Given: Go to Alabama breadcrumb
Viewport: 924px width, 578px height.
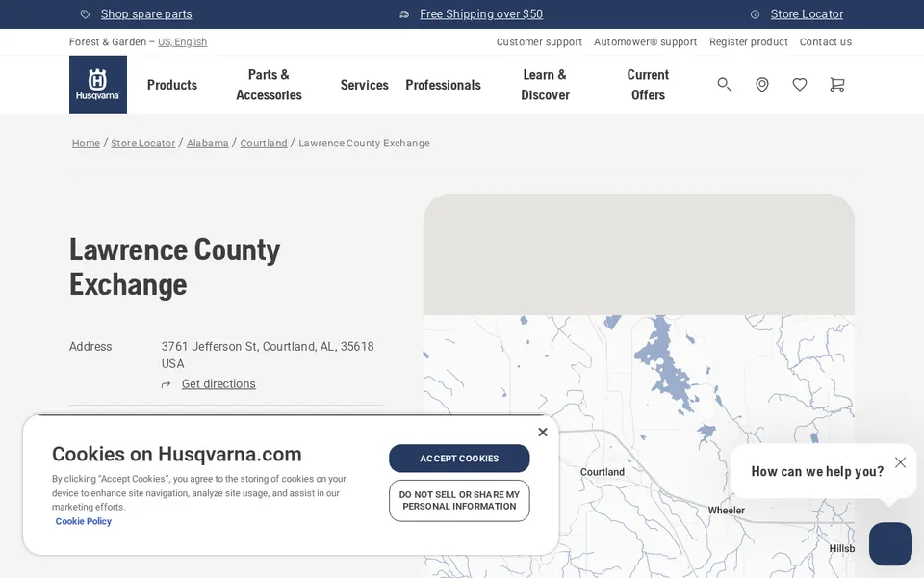Looking at the screenshot, I should click(208, 143).
